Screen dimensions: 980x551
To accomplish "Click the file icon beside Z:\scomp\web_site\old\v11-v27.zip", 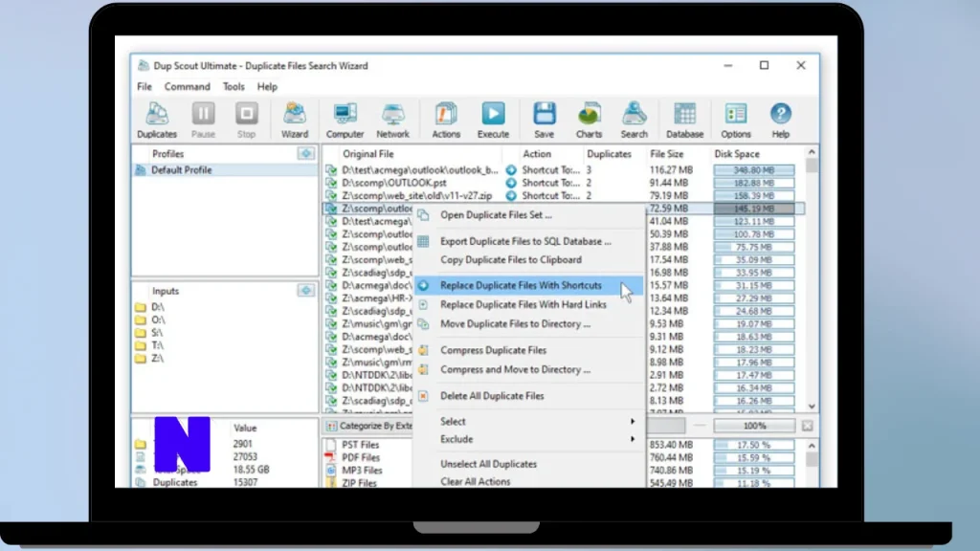I will coord(330,195).
